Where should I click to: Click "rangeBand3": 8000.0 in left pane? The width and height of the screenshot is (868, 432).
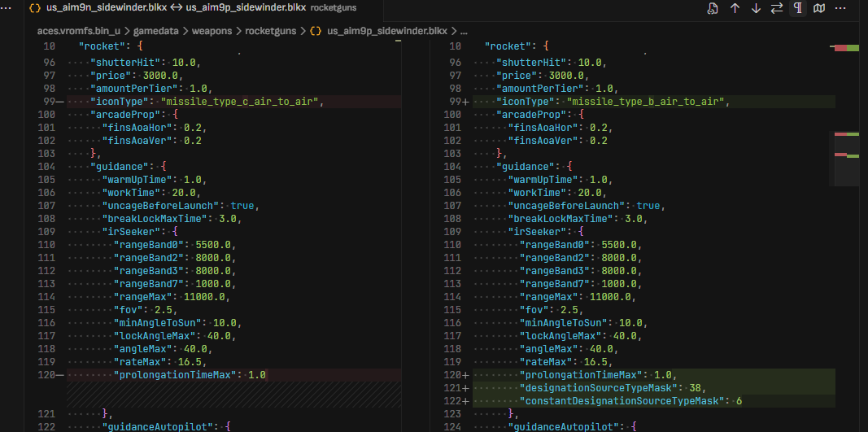[x=176, y=270]
